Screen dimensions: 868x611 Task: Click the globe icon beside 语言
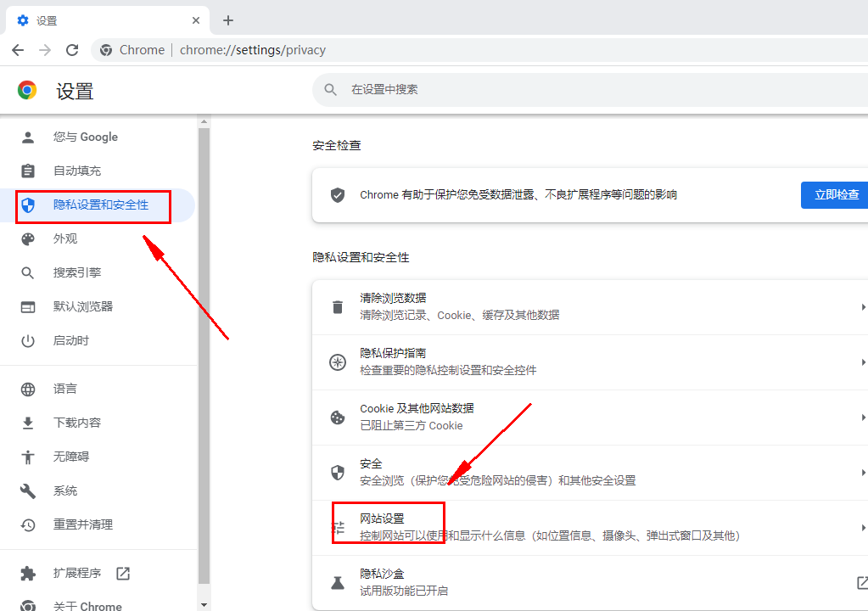click(x=28, y=389)
